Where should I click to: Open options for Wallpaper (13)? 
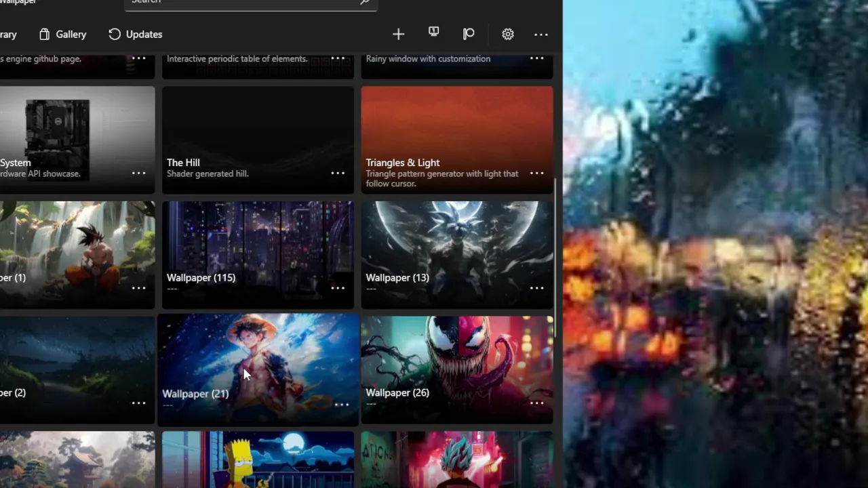pos(536,288)
